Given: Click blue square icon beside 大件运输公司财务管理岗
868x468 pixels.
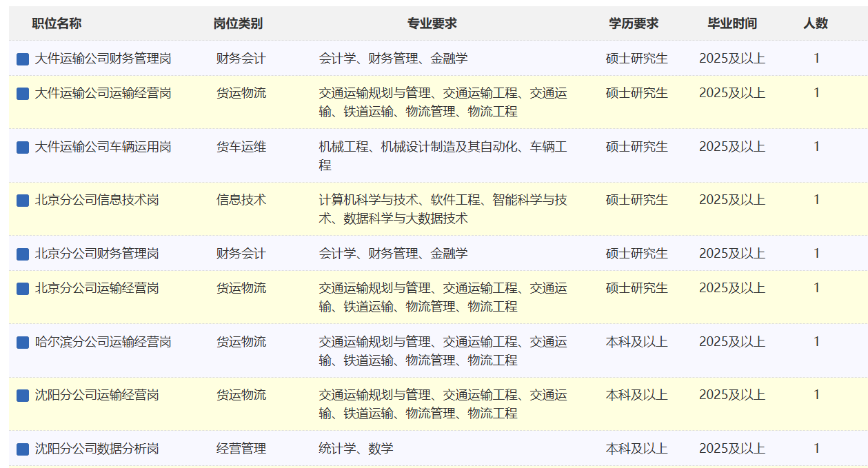Looking at the screenshot, I should [23, 59].
